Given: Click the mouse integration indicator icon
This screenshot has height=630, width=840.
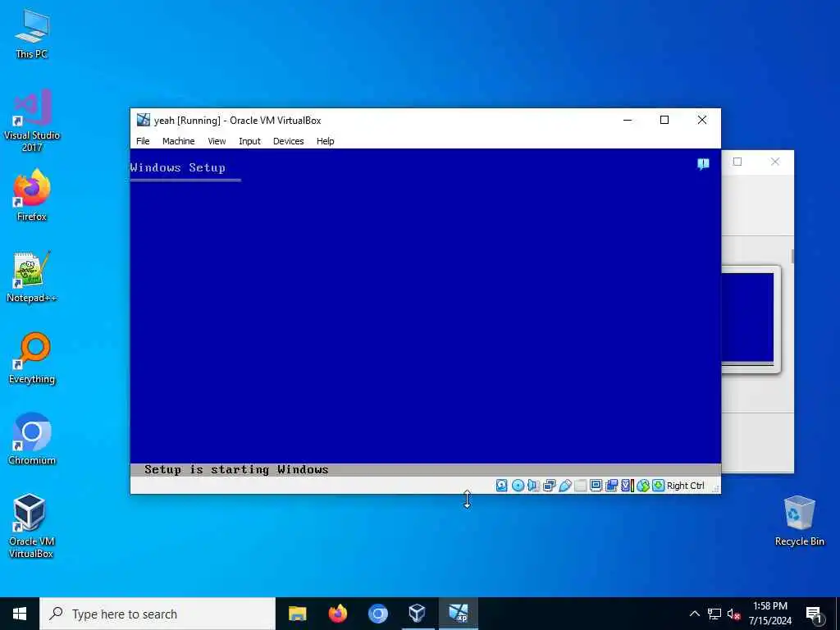Looking at the screenshot, I should [x=643, y=486].
